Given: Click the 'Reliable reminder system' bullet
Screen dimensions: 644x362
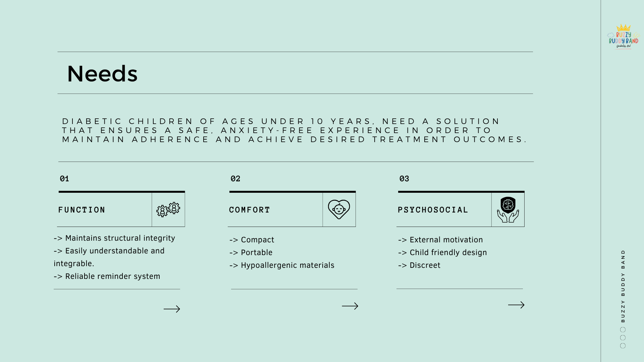Looking at the screenshot, I should tap(112, 276).
